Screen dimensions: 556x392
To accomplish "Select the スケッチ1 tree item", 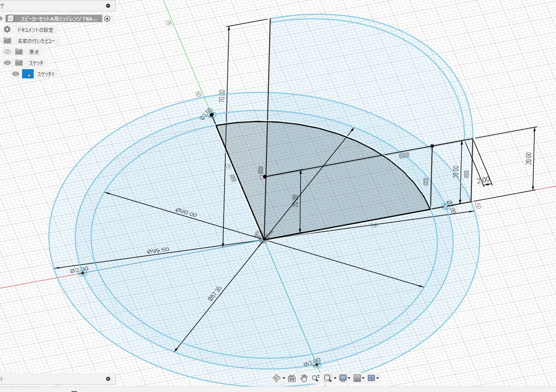I will point(46,74).
